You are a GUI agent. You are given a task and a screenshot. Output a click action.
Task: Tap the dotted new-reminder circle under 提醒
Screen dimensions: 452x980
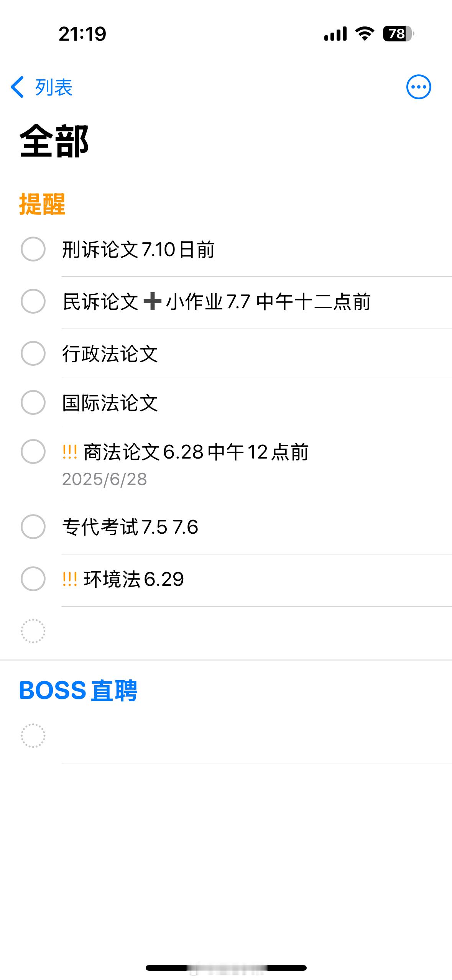coord(33,631)
